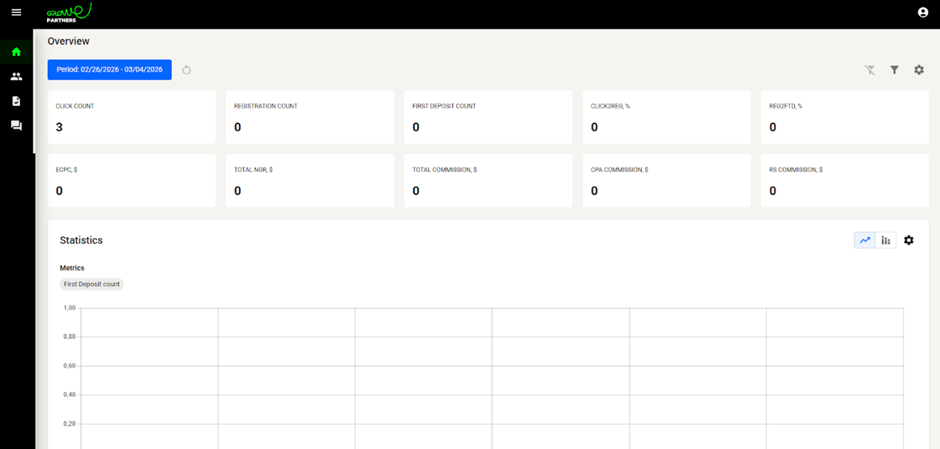Image resolution: width=940 pixels, height=449 pixels.
Task: Open the hamburger navigation menu
Action: tap(16, 12)
